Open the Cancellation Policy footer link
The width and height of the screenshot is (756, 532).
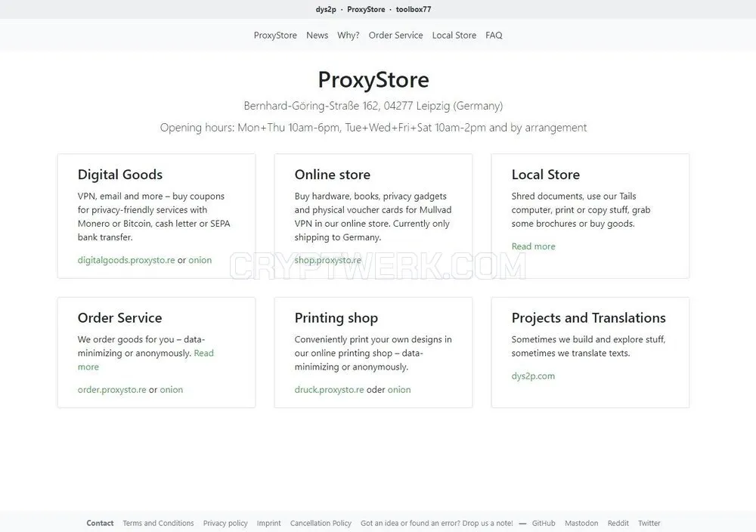[x=321, y=523]
